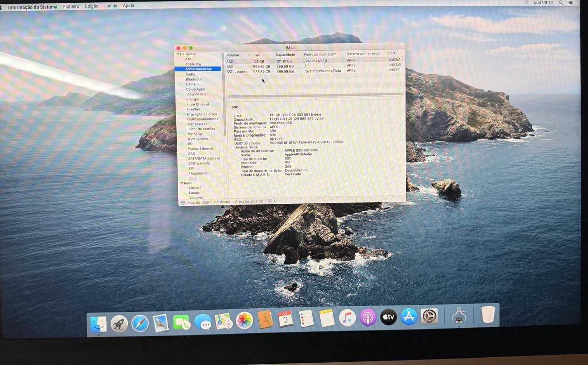588x365 pixels.
Task: Open Spotlight search magnifier icon
Action: (561, 3)
